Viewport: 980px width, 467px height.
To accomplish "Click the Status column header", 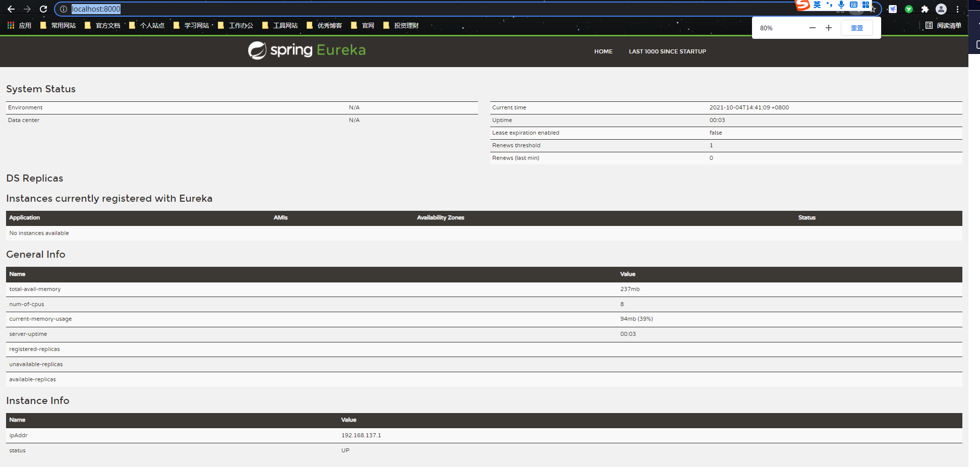I will tap(806, 218).
